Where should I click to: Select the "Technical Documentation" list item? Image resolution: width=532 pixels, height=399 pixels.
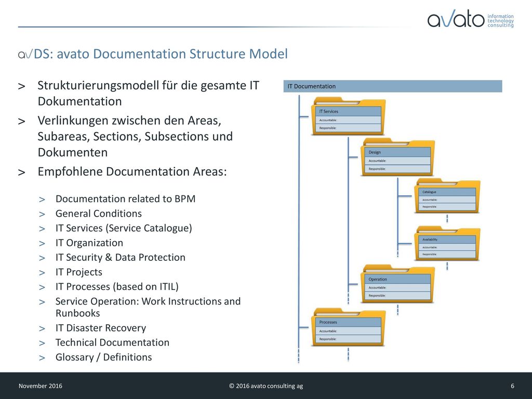click(x=112, y=343)
